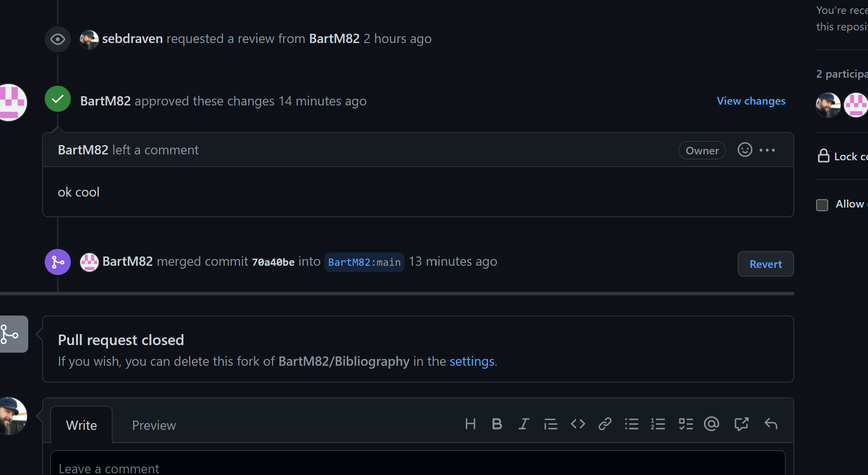This screenshot has width=868, height=475.
Task: Open View changes for BartM82's approval
Action: tap(751, 101)
